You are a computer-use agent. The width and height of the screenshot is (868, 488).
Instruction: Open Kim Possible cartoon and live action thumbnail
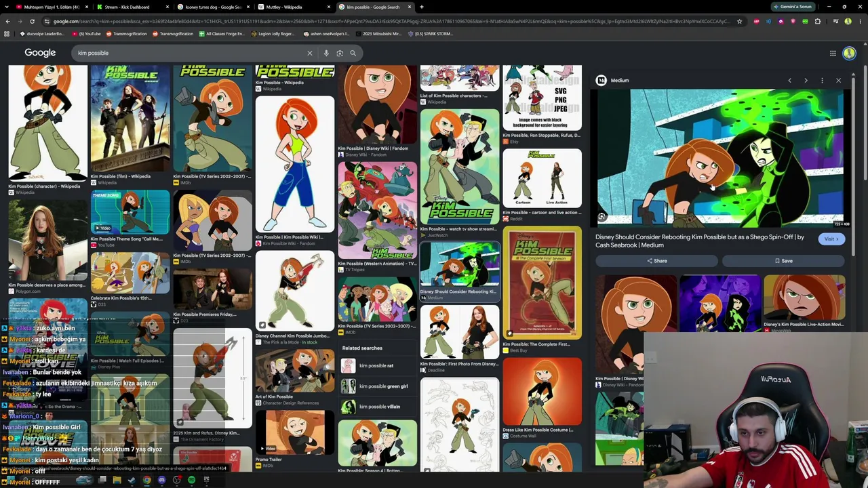(542, 178)
